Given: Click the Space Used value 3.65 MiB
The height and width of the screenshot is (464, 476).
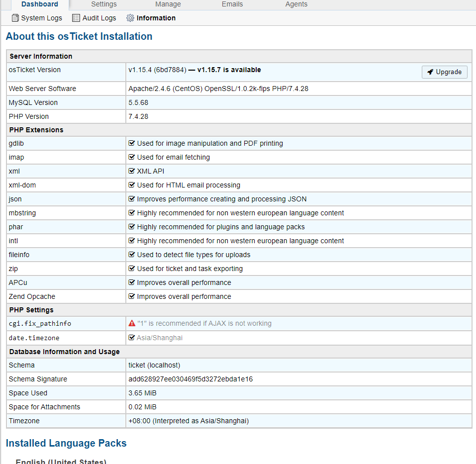Looking at the screenshot, I should [x=142, y=393].
